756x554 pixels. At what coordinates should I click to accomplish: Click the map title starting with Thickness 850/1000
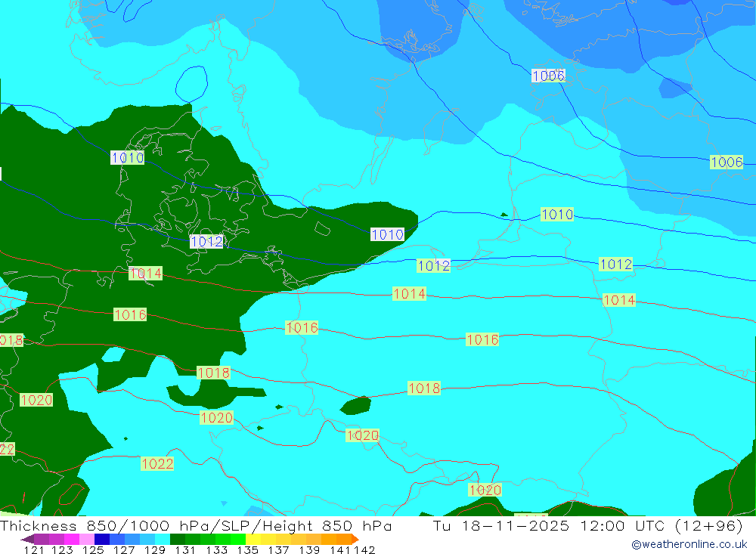(196, 525)
